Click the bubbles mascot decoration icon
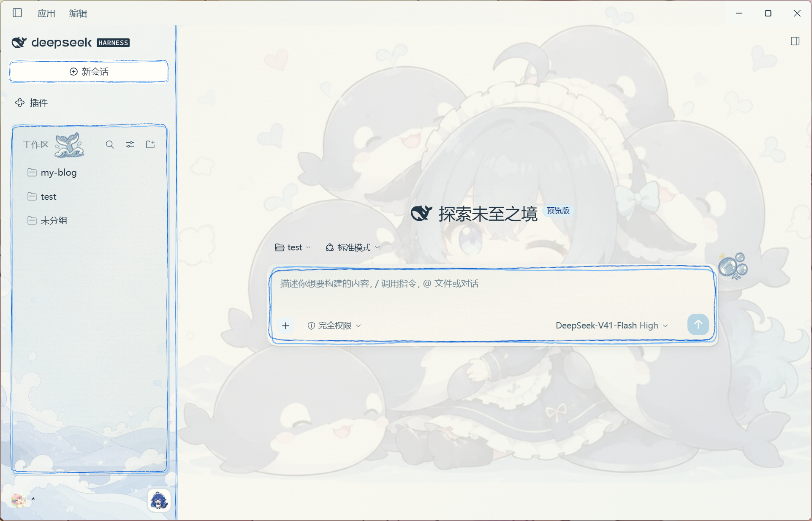 click(x=733, y=266)
